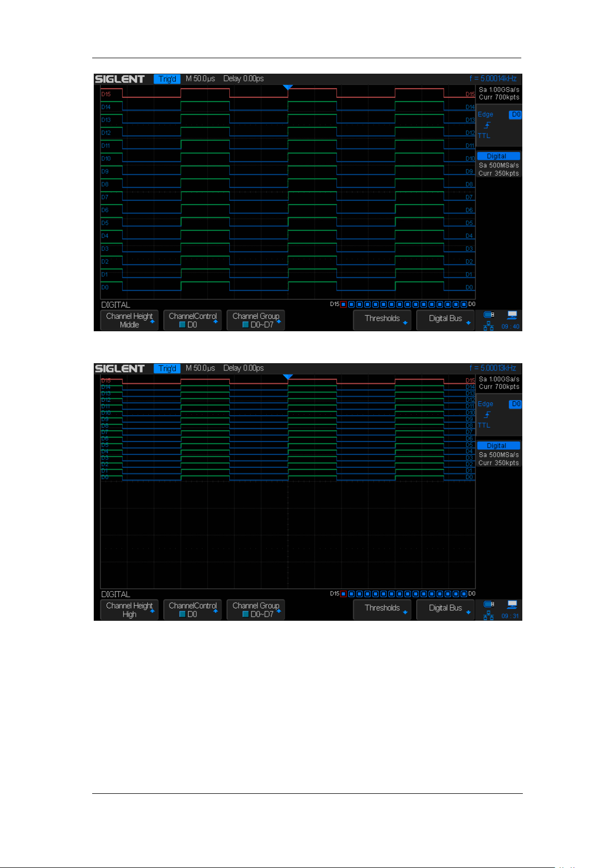Select the red D15 channel label at left, upper screenshot
Image resolution: width=614 pixels, height=868 pixels.
point(106,94)
